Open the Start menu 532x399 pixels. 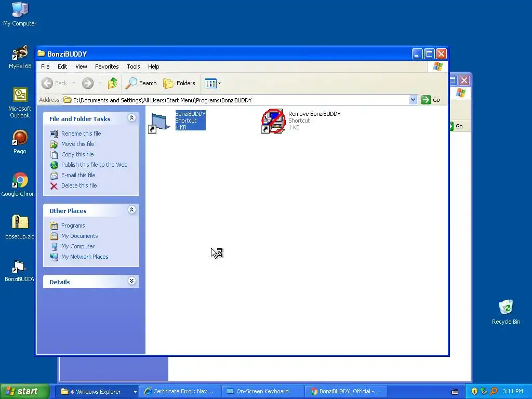tap(24, 391)
